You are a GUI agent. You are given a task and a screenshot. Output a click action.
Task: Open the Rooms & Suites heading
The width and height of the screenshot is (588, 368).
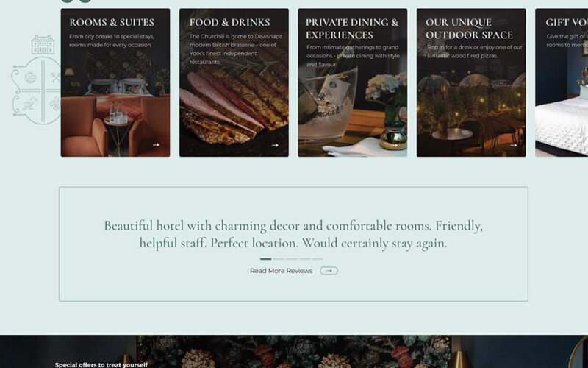click(x=112, y=23)
